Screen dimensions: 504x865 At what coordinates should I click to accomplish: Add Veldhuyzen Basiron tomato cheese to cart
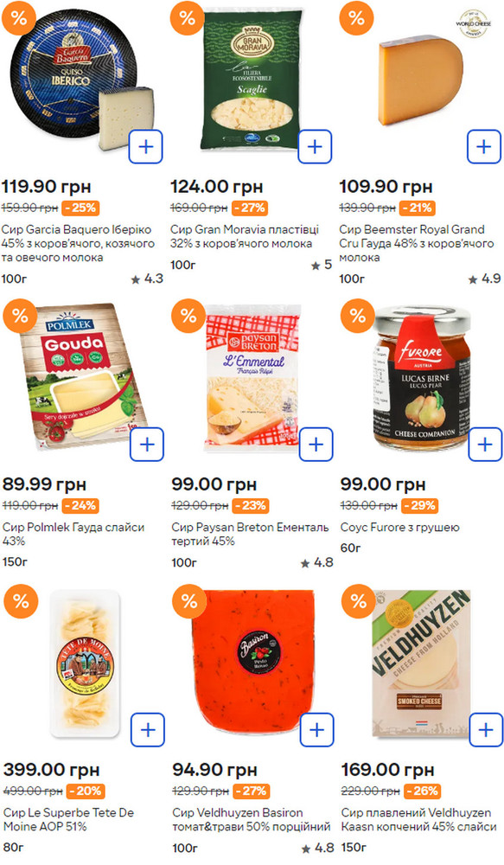pos(317,730)
